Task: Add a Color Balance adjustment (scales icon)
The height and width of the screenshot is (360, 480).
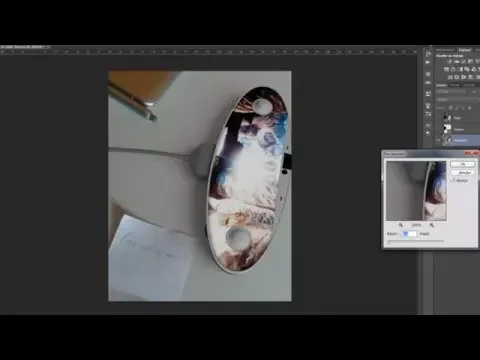Action: [x=453, y=69]
